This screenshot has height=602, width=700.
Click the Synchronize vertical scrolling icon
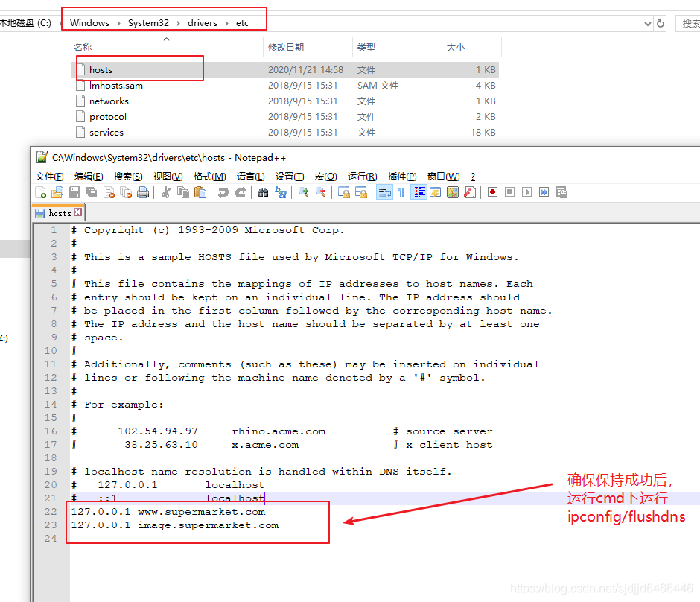tap(344, 192)
